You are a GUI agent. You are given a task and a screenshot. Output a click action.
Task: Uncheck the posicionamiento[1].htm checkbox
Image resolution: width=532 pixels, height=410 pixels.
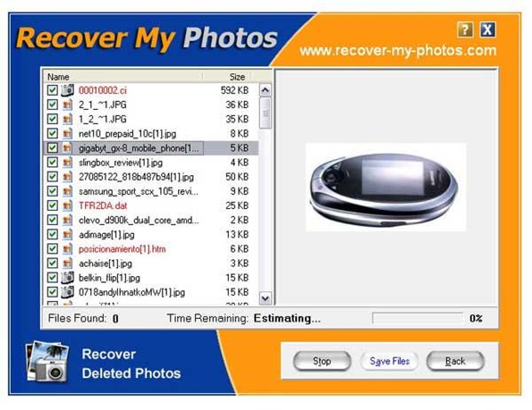pos(52,249)
